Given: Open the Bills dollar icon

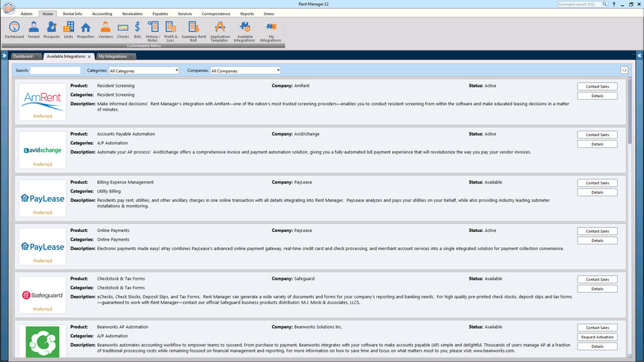Looking at the screenshot, I should point(137,30).
